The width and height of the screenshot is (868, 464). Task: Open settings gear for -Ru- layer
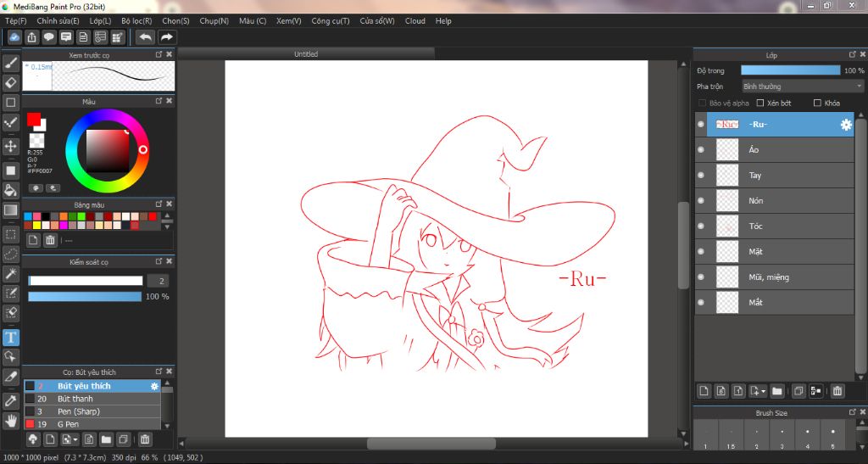(x=846, y=125)
